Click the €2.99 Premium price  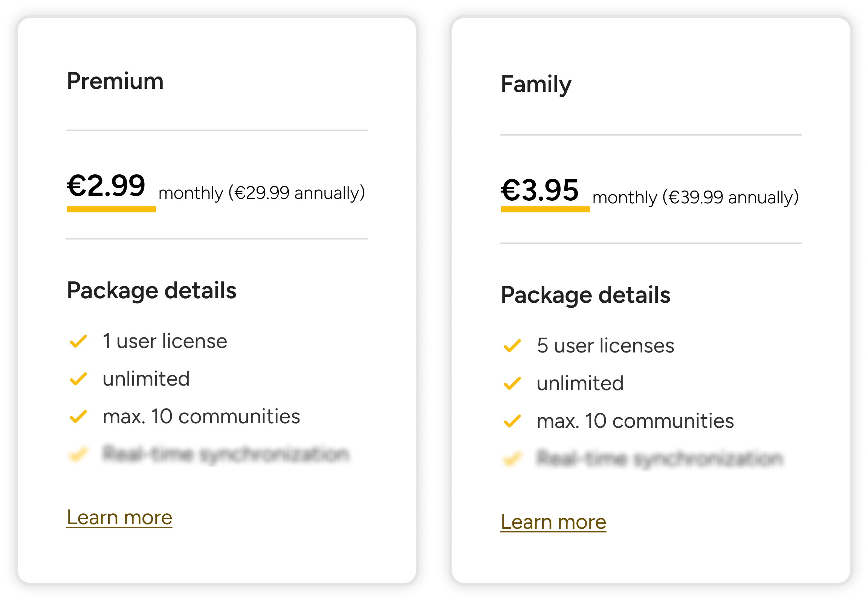[106, 186]
